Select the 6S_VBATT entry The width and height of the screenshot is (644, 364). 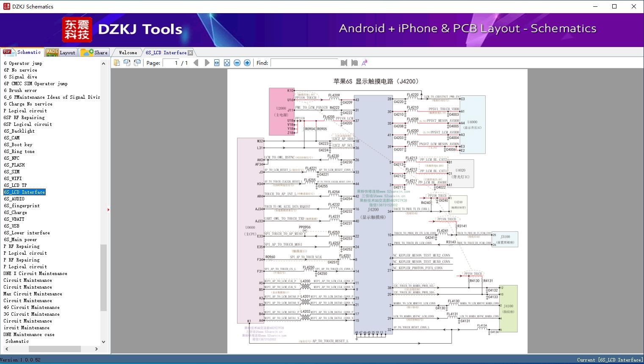click(14, 219)
